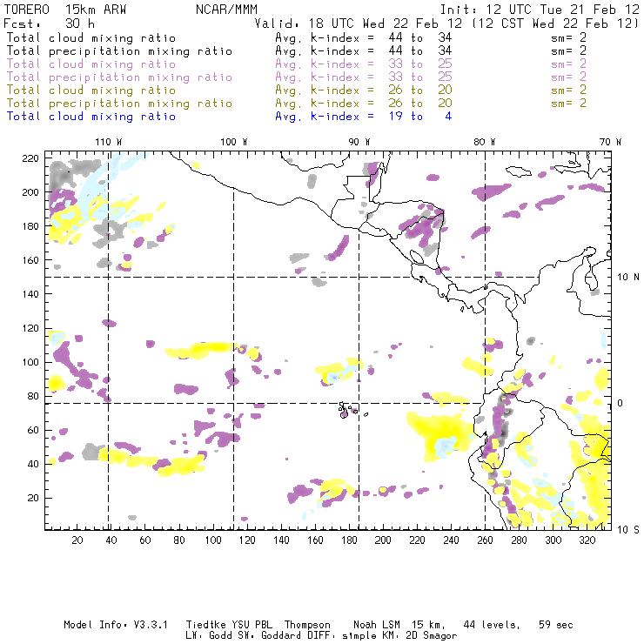Click the 'simple KM, 2D Smagor' text
This screenshot has width=644, height=644.
399,636
